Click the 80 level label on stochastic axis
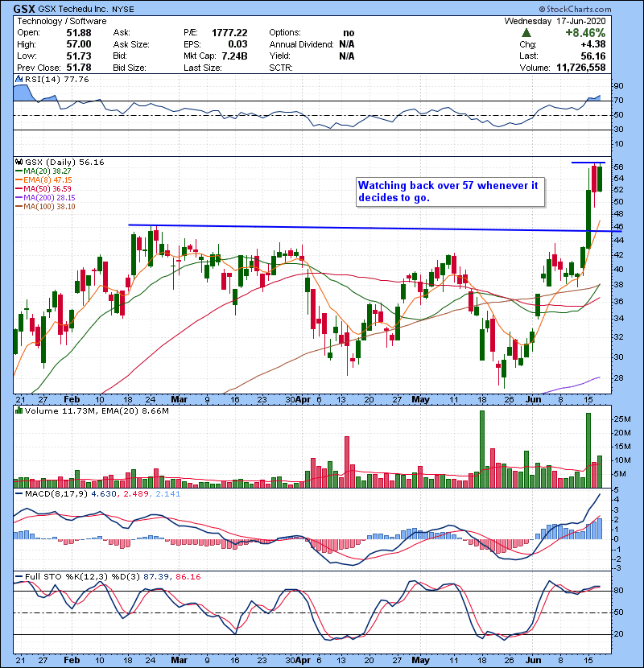 pos(618,591)
